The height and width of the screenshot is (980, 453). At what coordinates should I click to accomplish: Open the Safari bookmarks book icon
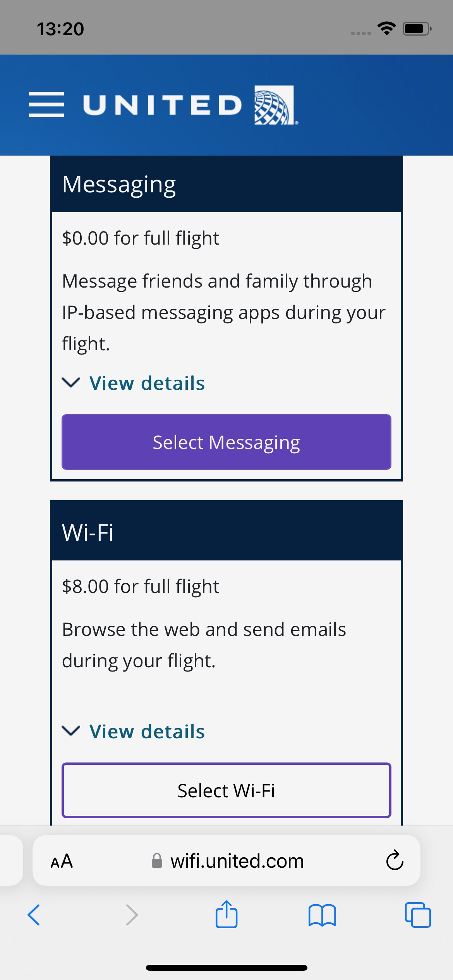322,915
